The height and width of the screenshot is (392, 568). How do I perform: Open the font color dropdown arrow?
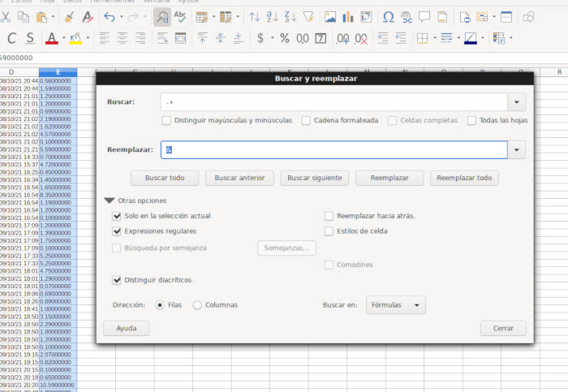click(64, 37)
